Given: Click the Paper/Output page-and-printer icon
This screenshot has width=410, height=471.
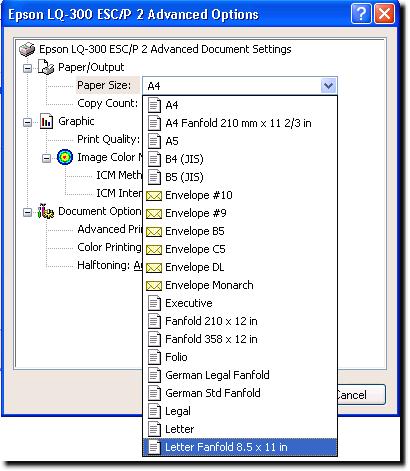Looking at the screenshot, I should coord(46,67).
